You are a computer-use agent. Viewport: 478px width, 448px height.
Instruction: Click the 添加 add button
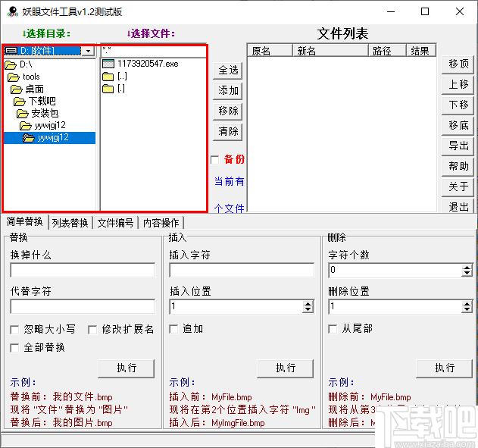click(228, 91)
